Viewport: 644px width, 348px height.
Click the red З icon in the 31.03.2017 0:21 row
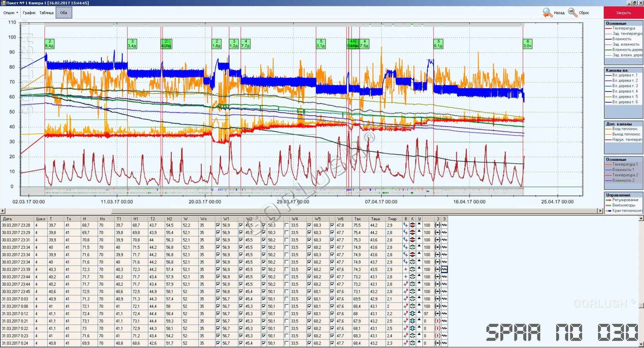pos(437,321)
